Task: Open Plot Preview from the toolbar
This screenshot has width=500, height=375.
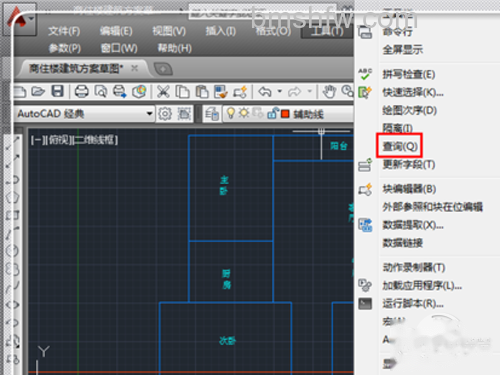Action: (101, 91)
